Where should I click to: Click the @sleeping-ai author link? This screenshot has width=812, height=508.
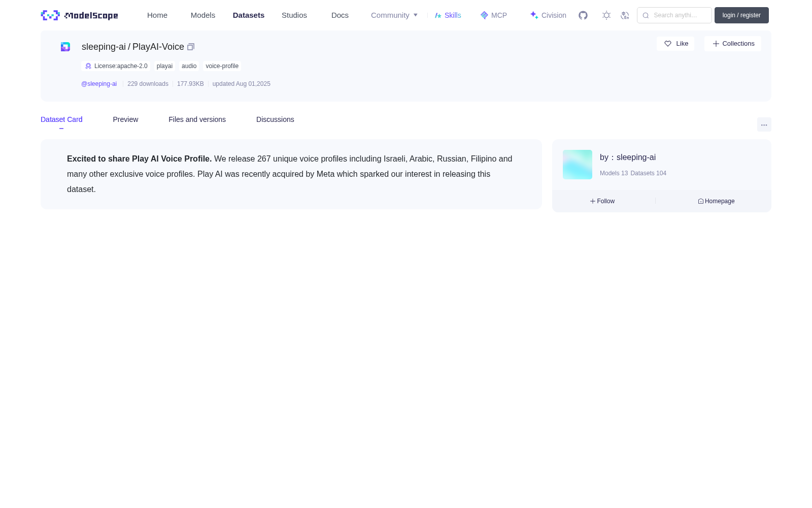(x=99, y=84)
